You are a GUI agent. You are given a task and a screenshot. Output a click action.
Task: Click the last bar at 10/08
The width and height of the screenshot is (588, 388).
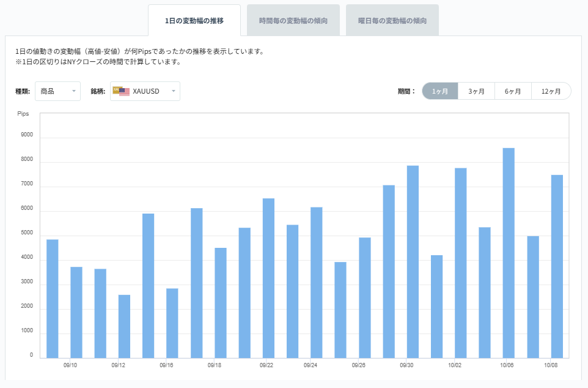point(557,267)
